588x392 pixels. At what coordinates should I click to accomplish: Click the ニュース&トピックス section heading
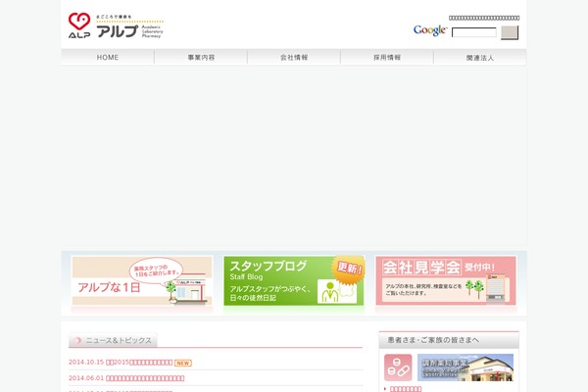click(x=114, y=340)
